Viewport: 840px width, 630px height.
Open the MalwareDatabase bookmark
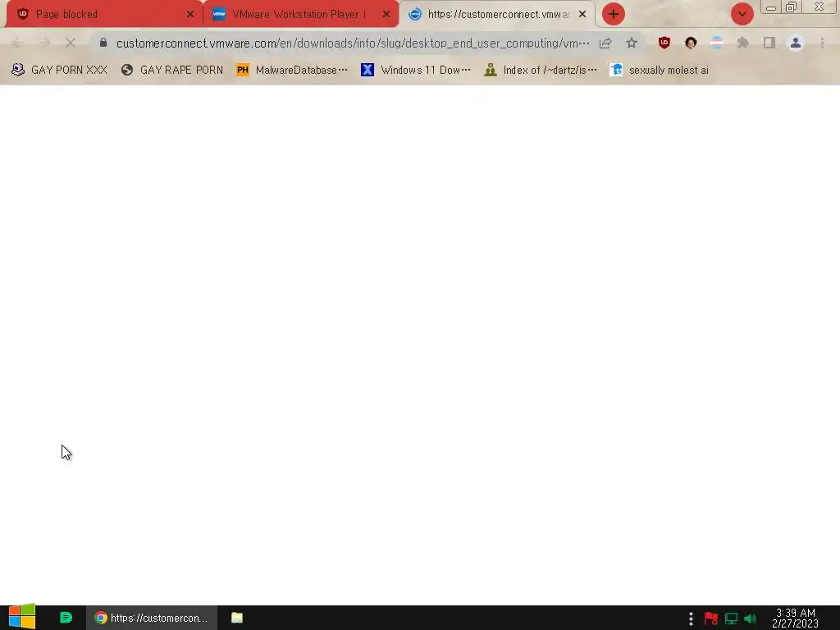click(x=292, y=70)
